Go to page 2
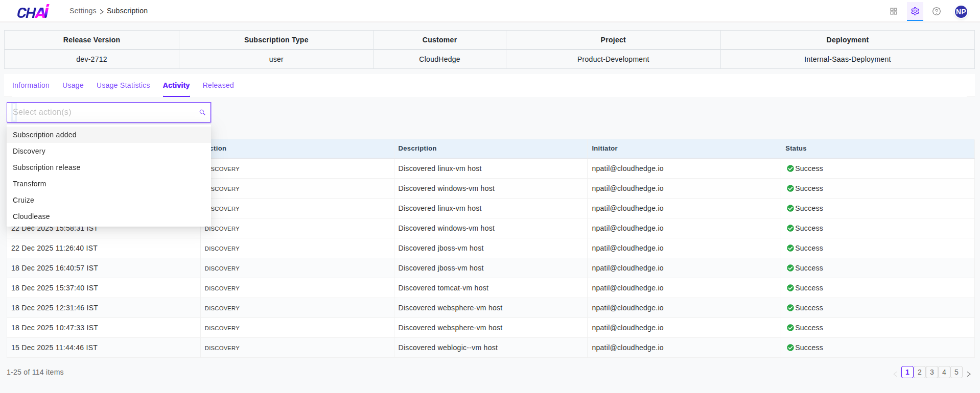980x393 pixels. [920, 372]
